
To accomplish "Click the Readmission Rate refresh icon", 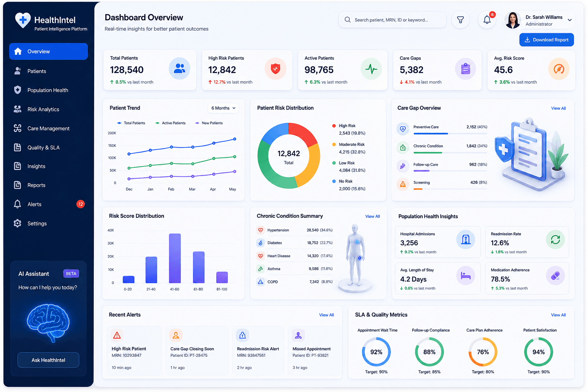I will (x=555, y=240).
